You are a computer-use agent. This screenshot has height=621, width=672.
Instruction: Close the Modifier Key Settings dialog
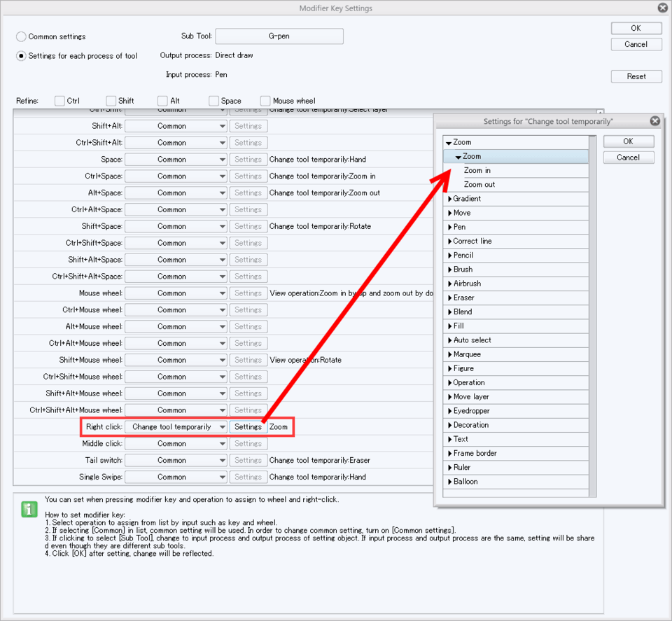click(662, 8)
